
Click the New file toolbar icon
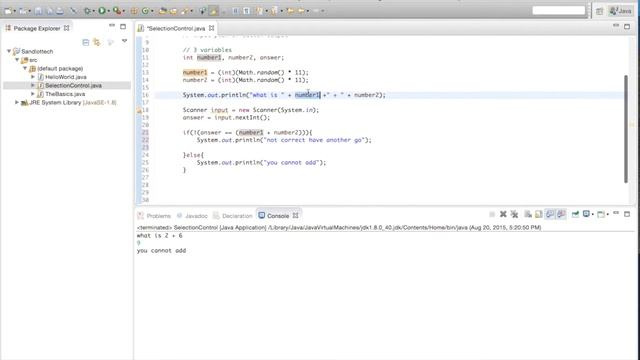(8, 11)
